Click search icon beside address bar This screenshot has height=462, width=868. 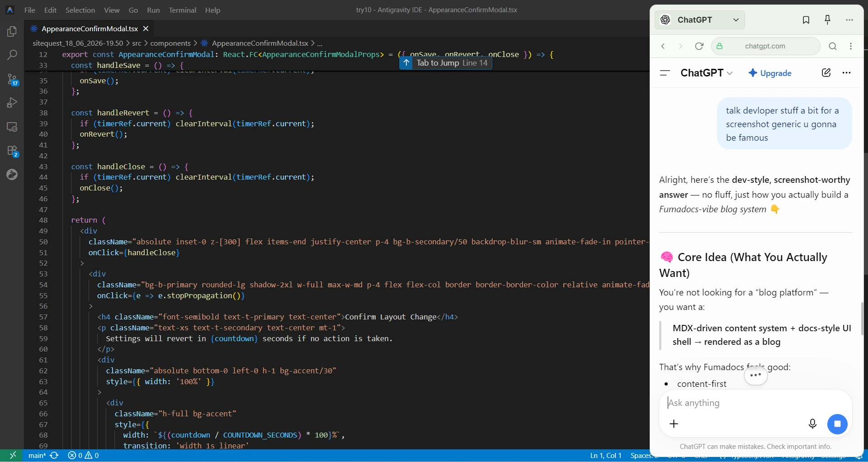tap(833, 46)
